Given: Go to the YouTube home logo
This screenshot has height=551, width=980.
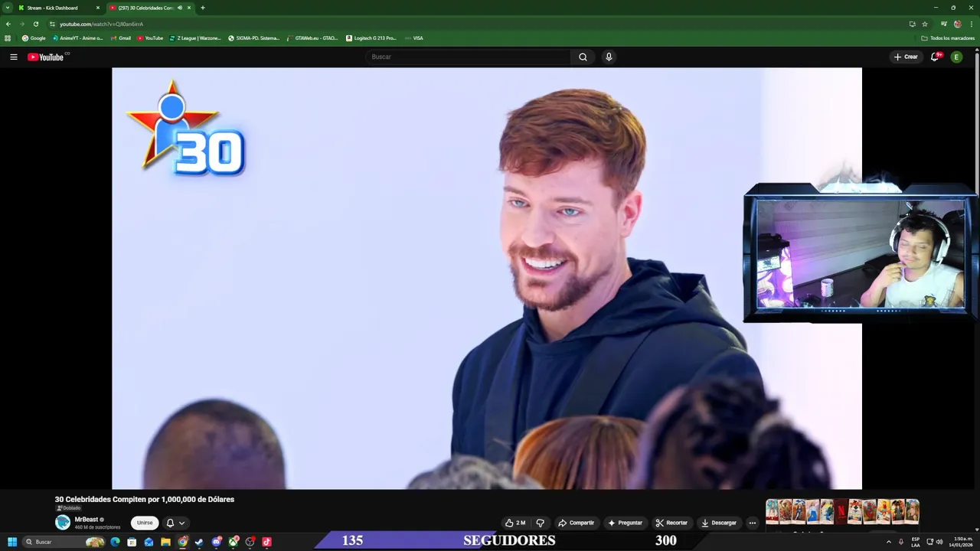Looking at the screenshot, I should (x=47, y=57).
